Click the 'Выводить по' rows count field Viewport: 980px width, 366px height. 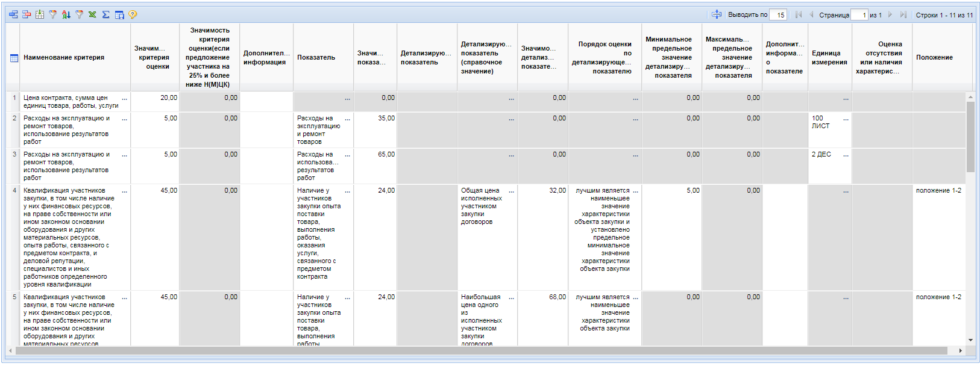click(x=779, y=15)
